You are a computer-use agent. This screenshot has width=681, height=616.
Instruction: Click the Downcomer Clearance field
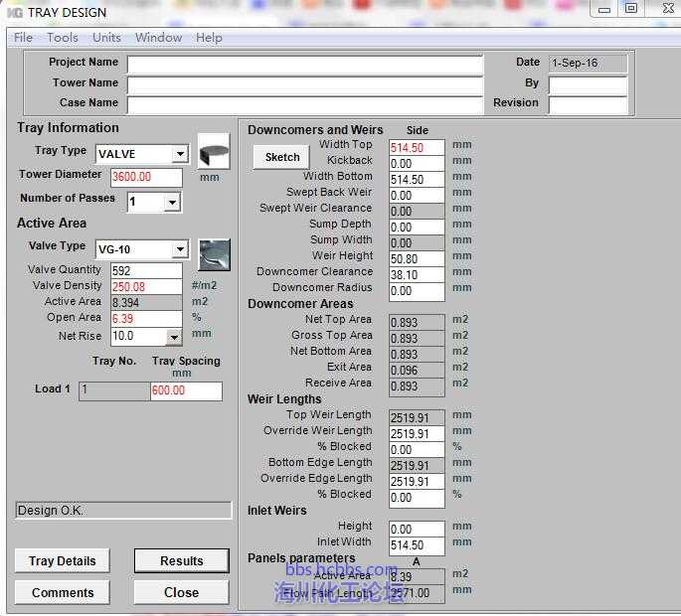pyautogui.click(x=417, y=275)
